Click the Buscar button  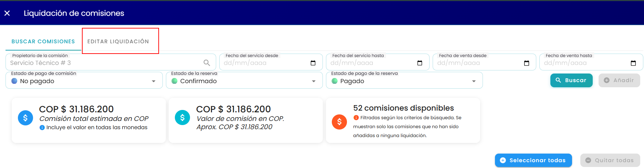[x=571, y=80]
